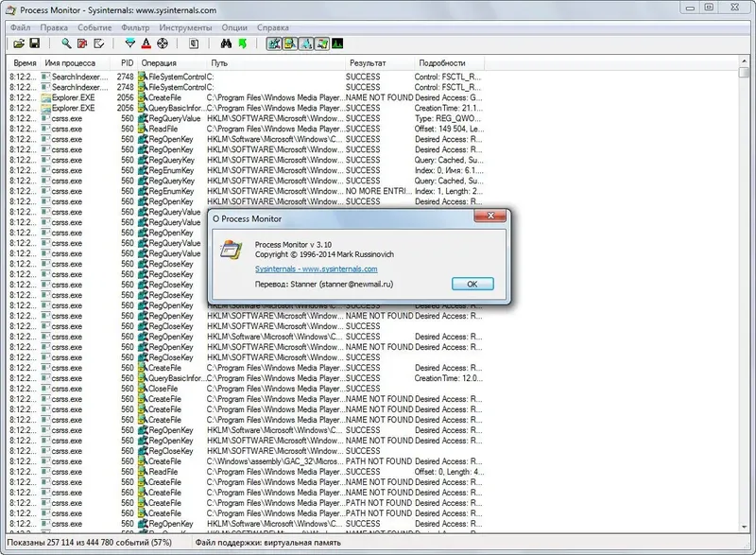Click 'Process Monitor v 3.10' version text
This screenshot has width=756, height=555.
tap(293, 245)
